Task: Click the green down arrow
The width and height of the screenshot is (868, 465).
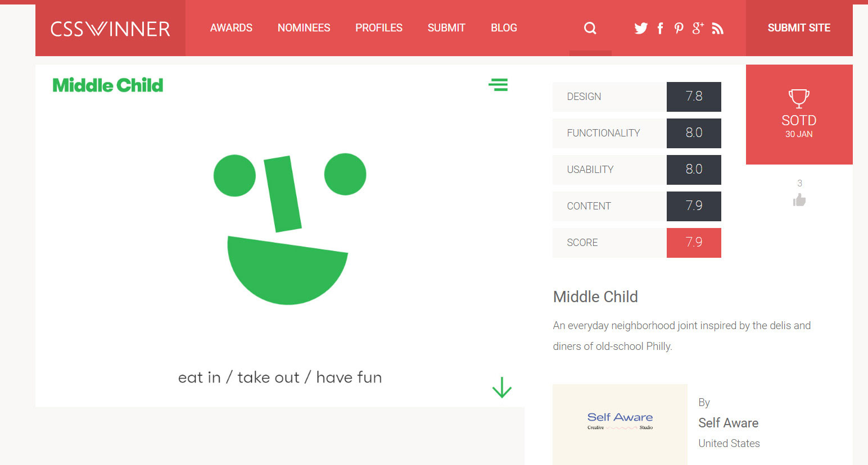Action: (502, 388)
